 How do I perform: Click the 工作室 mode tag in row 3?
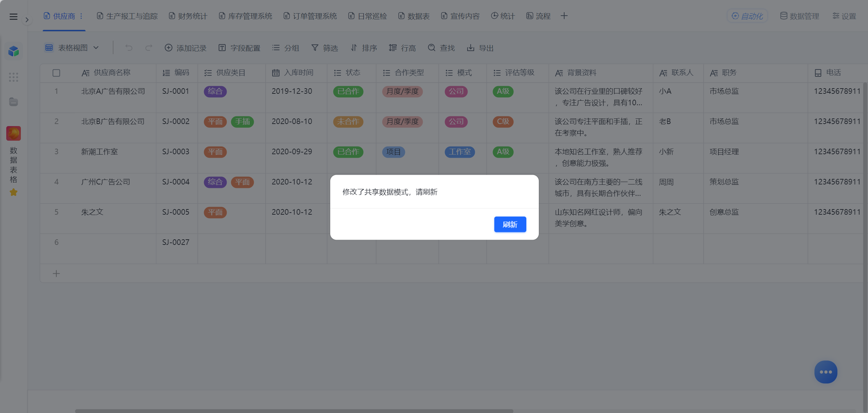point(460,152)
